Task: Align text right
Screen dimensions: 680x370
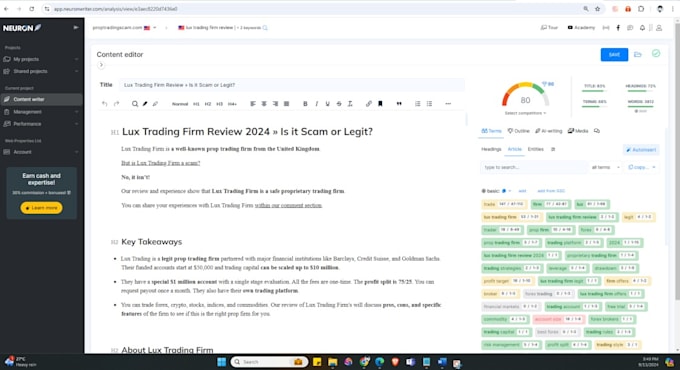Action: click(x=275, y=104)
